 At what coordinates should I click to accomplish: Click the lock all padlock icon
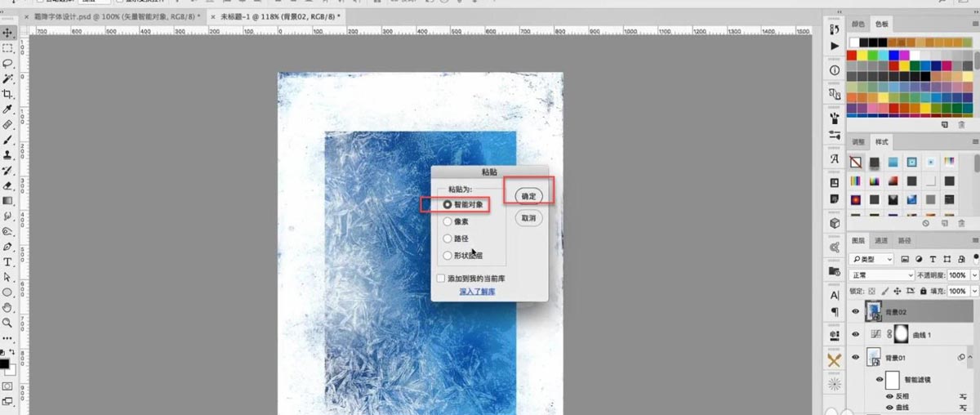point(923,291)
